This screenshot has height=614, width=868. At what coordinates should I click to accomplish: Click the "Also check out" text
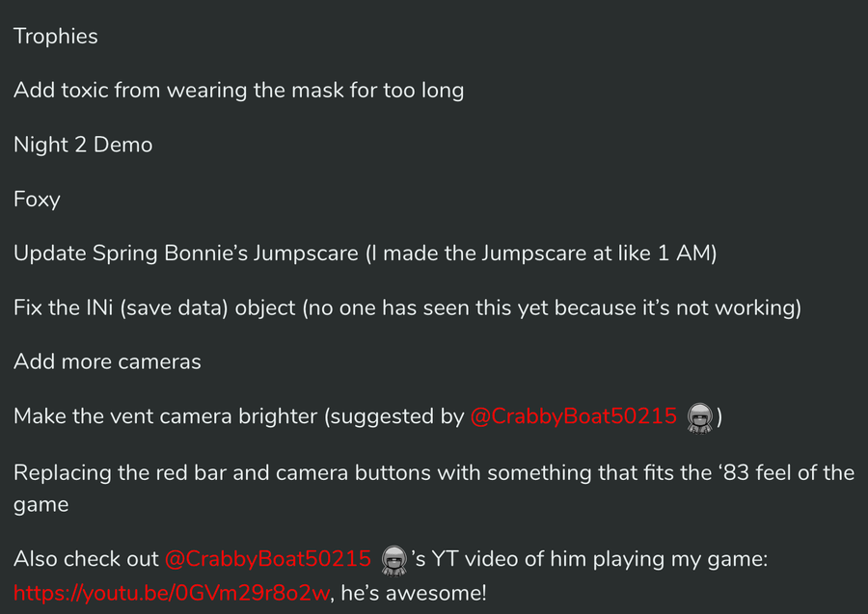pyautogui.click(x=86, y=559)
